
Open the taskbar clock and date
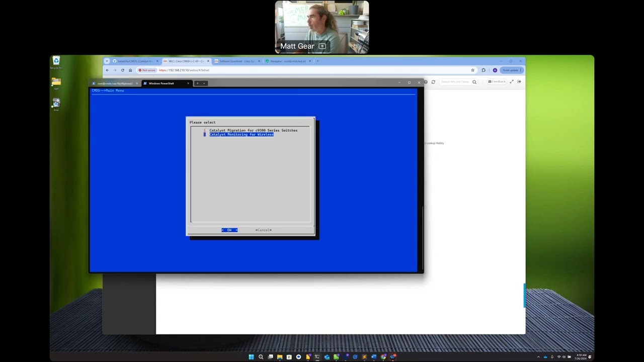click(580, 357)
